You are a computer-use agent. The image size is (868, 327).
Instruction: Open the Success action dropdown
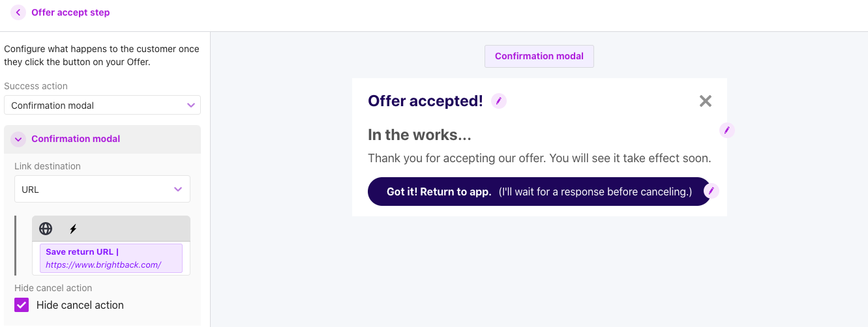pos(102,105)
